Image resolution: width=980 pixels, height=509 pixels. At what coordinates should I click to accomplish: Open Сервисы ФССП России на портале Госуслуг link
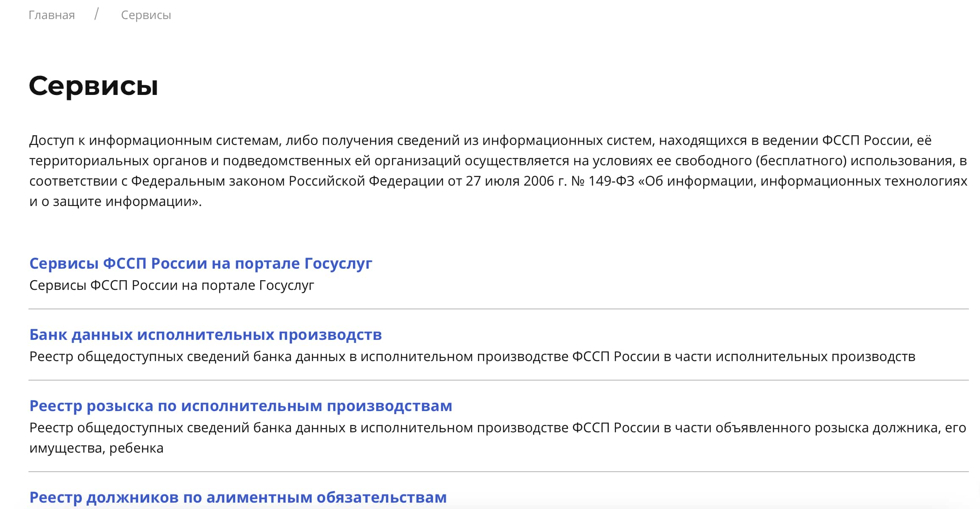200,263
